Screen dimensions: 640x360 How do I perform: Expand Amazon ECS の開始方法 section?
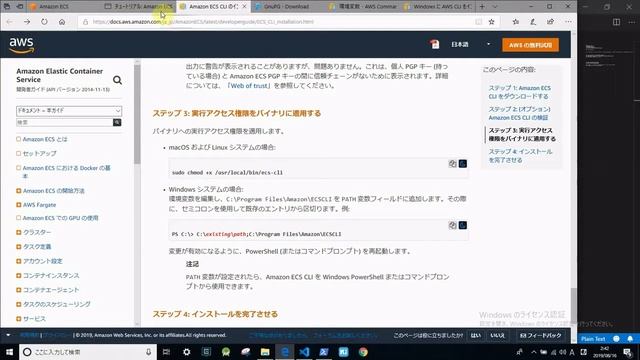coord(18,191)
